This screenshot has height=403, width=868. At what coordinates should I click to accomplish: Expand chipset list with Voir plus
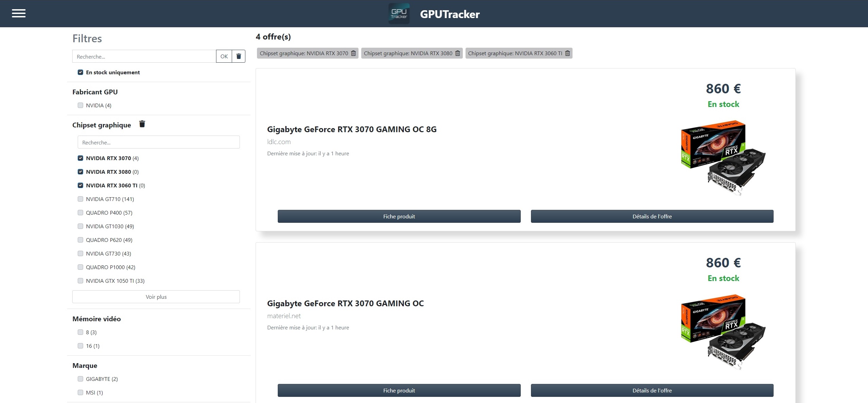point(156,297)
